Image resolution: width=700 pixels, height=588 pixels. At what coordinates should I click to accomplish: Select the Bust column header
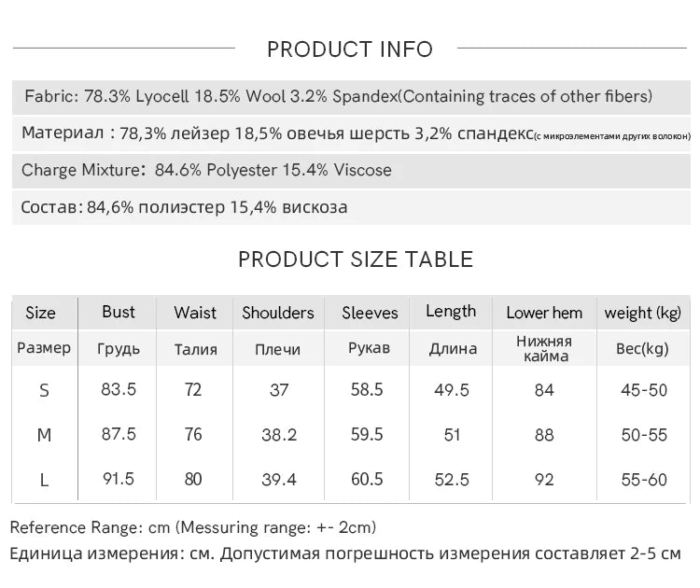point(118,312)
